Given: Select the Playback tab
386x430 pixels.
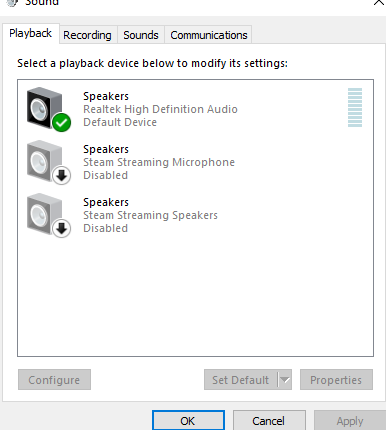Looking at the screenshot, I should [x=31, y=33].
